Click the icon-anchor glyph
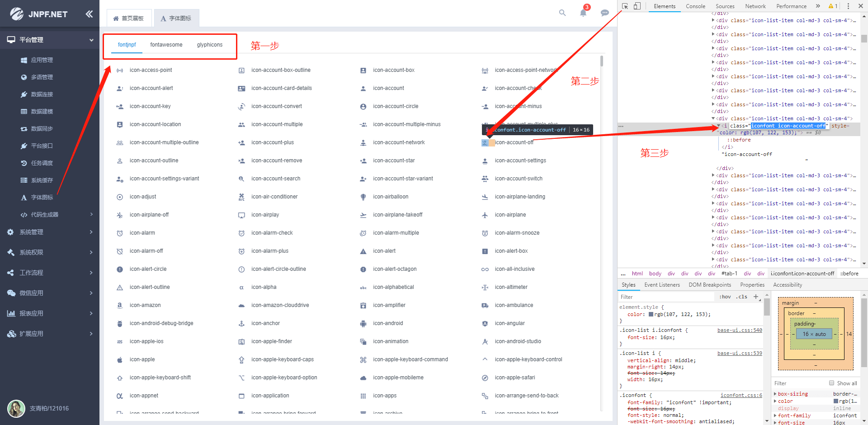868x425 pixels. coord(241,324)
